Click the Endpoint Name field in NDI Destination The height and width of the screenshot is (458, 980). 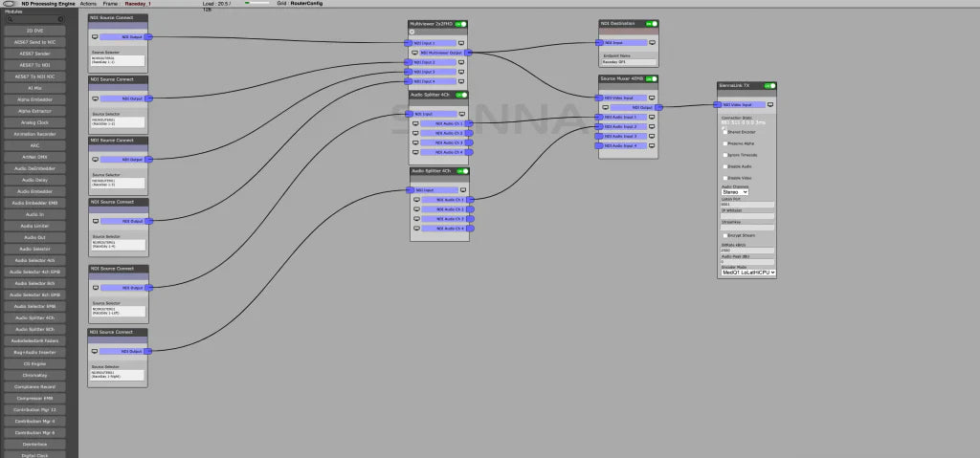[629, 62]
